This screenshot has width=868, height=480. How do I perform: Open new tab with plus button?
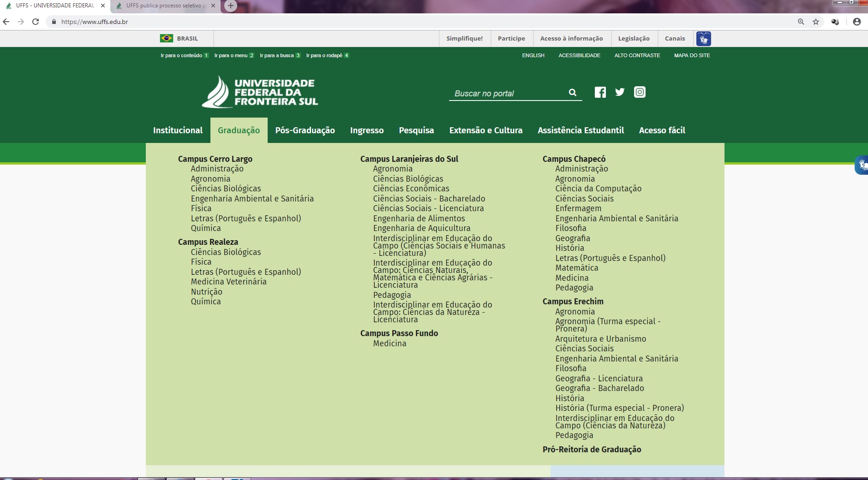click(x=231, y=6)
